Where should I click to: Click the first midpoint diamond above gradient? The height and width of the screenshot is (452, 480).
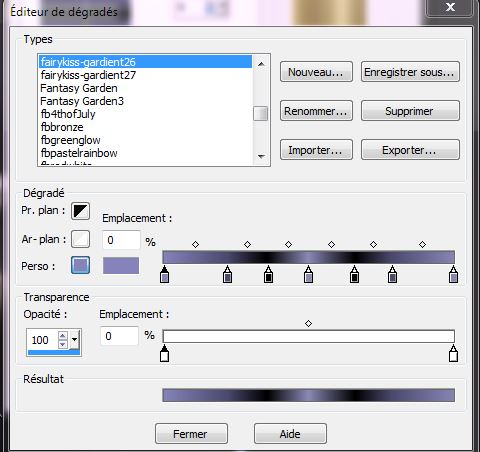[195, 244]
